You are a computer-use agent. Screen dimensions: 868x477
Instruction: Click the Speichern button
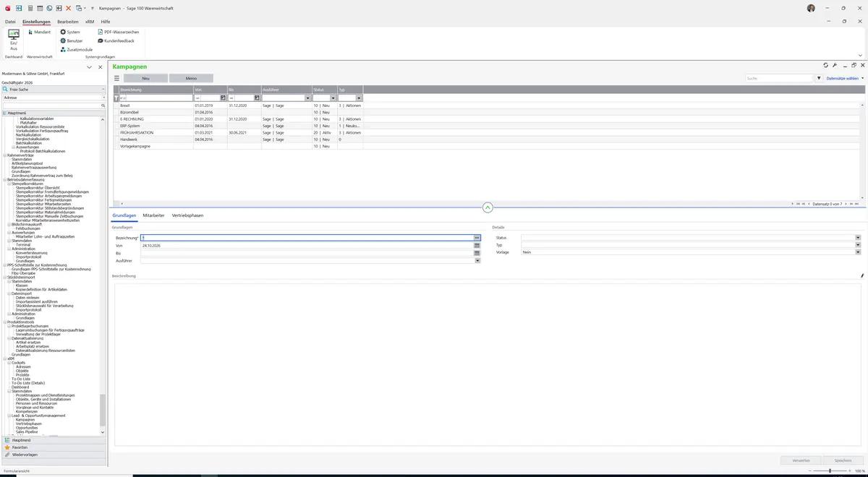pos(843,460)
